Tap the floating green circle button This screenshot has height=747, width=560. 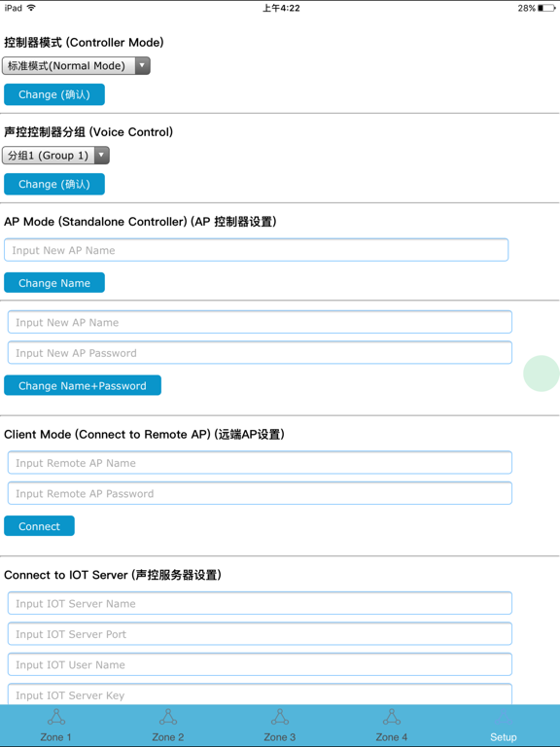point(542,373)
